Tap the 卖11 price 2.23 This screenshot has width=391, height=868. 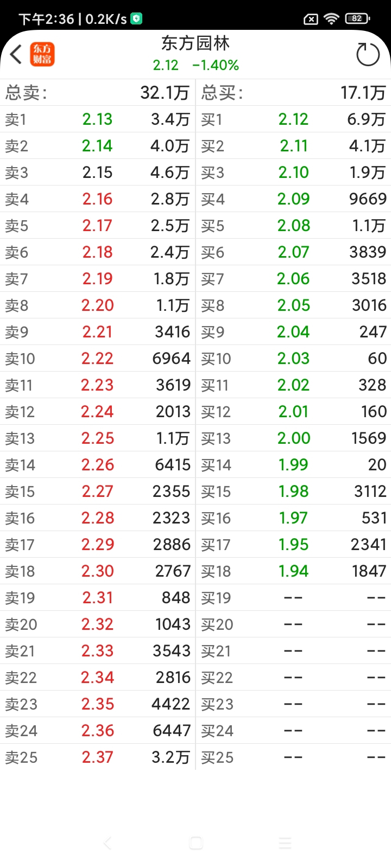tap(97, 385)
